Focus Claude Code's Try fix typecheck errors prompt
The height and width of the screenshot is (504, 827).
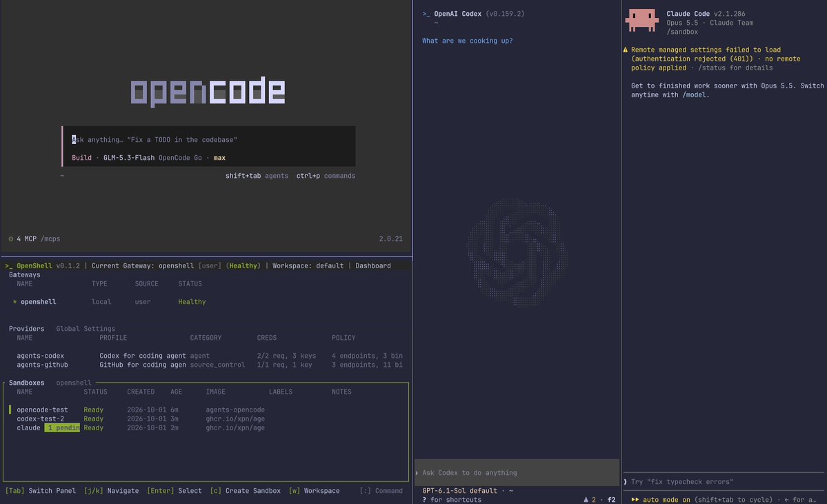(724, 482)
